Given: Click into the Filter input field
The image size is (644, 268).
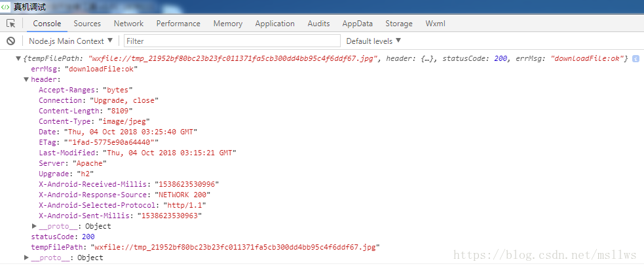Looking at the screenshot, I should [x=229, y=41].
